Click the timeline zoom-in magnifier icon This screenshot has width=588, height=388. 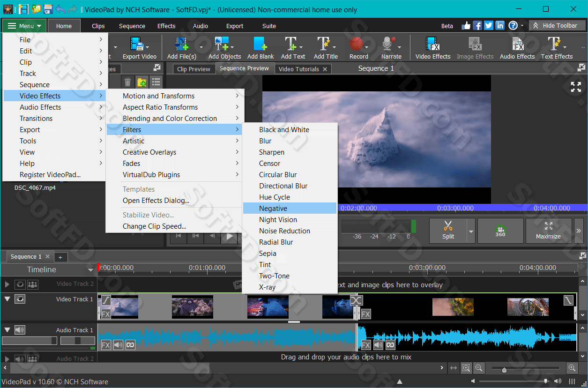coord(572,368)
